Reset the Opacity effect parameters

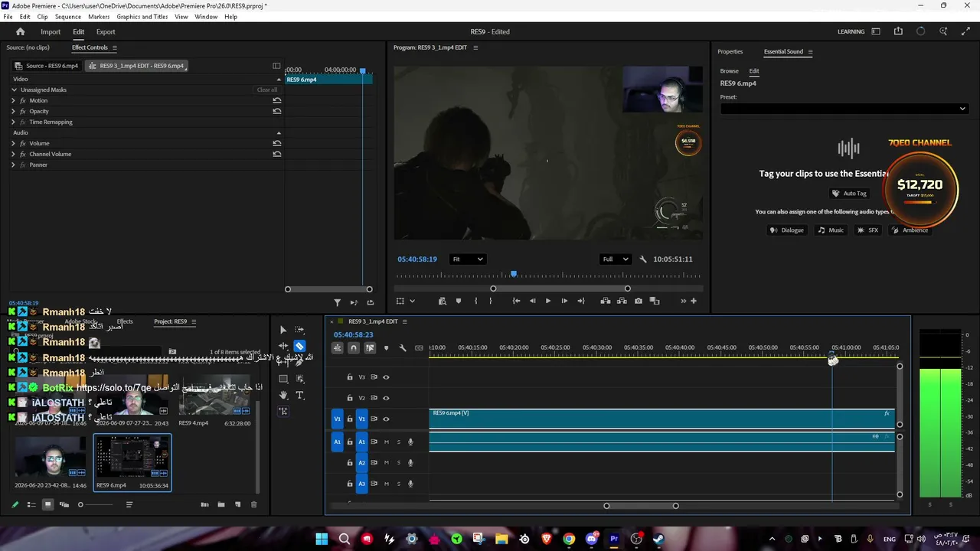pos(276,111)
